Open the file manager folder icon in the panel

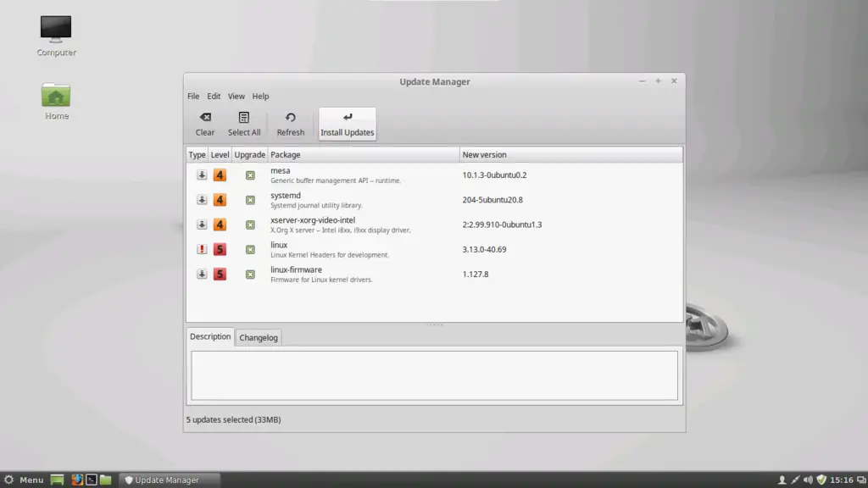pos(106,480)
